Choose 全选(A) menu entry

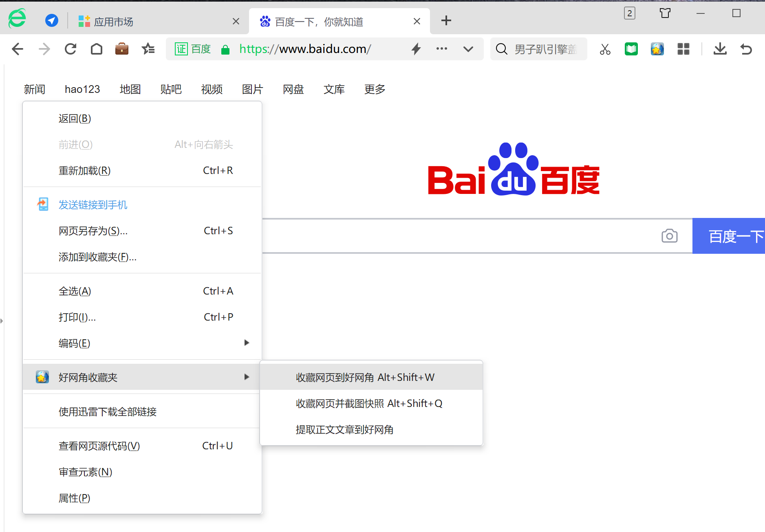(x=142, y=291)
